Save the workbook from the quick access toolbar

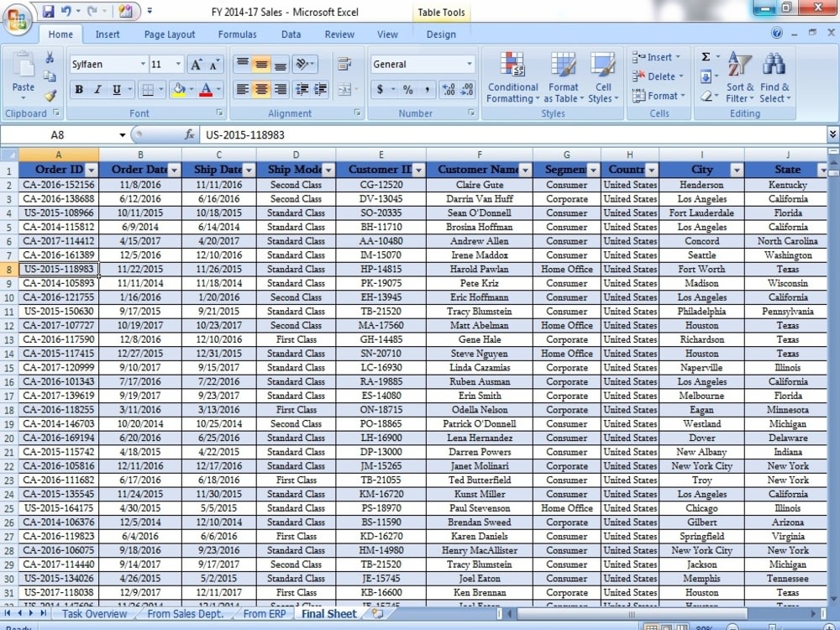[x=48, y=11]
